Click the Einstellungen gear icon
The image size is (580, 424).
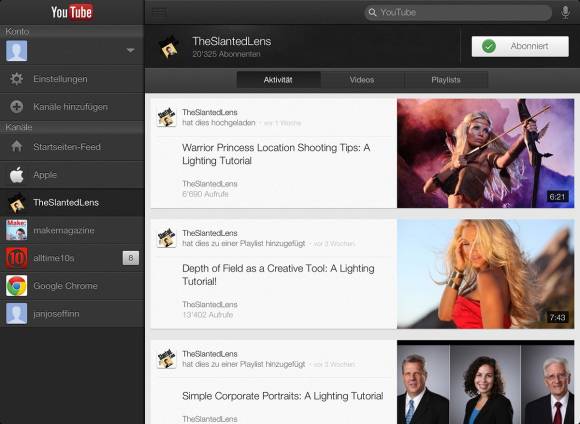(16, 79)
